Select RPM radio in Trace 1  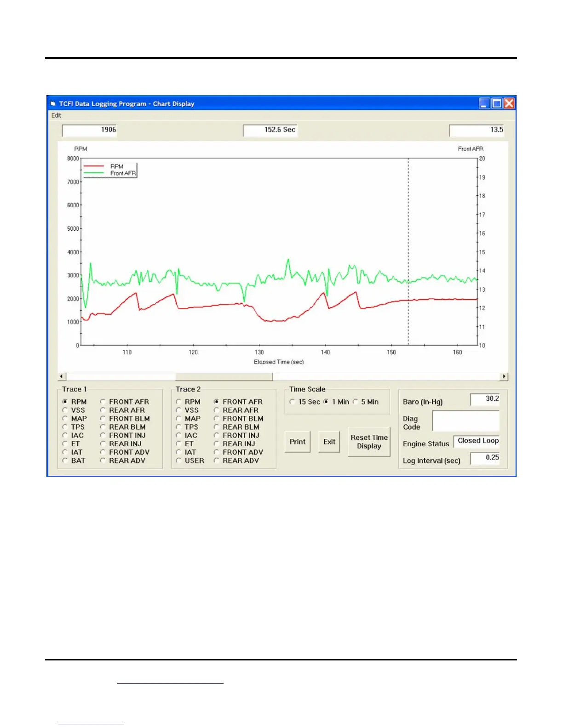[65, 402]
